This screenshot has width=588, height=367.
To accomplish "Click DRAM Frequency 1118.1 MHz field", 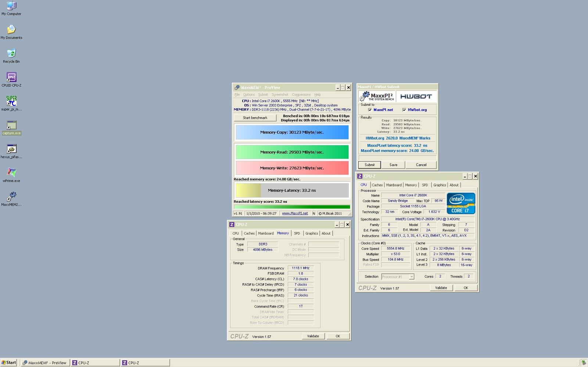I will pyautogui.click(x=301, y=268).
